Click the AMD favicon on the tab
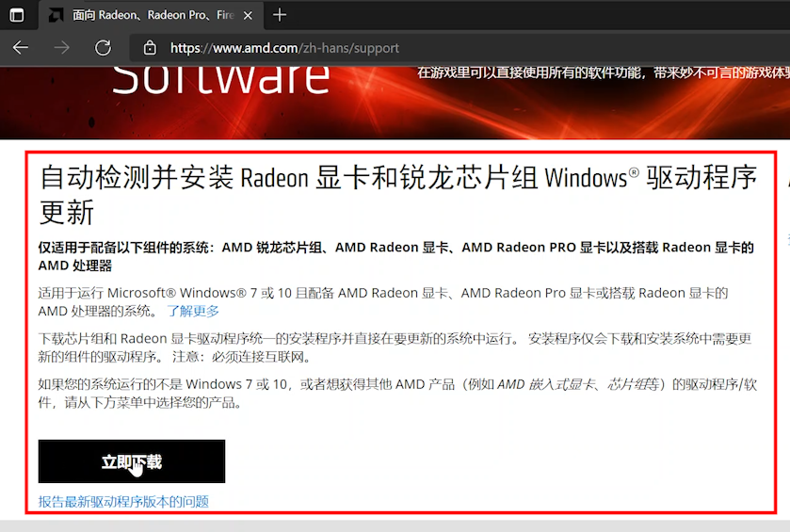This screenshot has height=532, width=790. point(55,15)
